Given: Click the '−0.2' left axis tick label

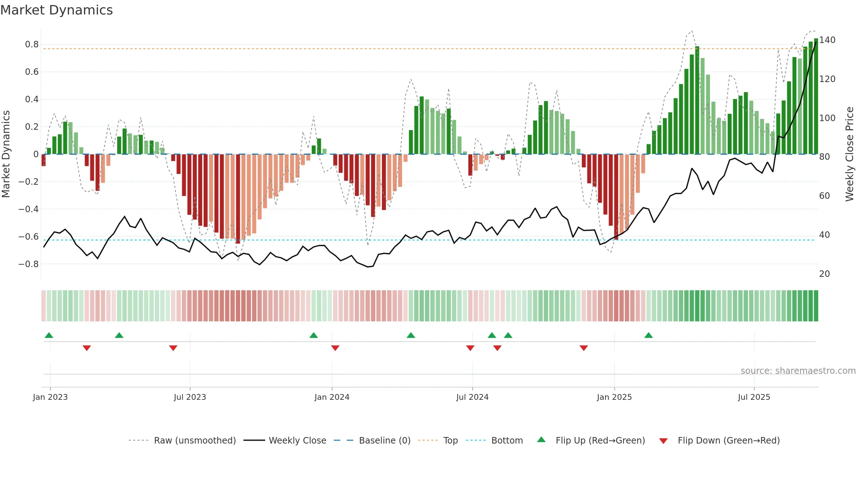Looking at the screenshot, I should pyautogui.click(x=28, y=182).
